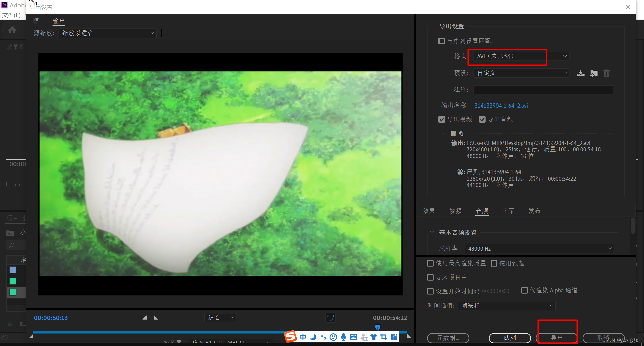Click the settings panel vertical scrollbar

(x=633, y=225)
